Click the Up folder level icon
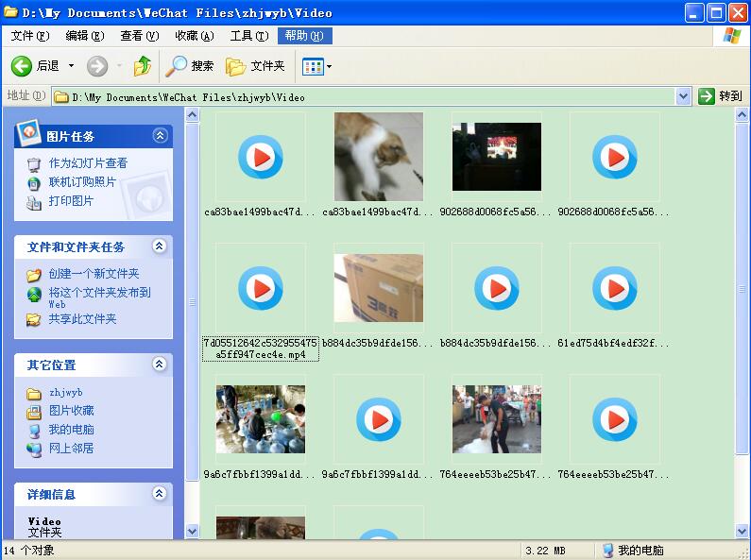 143,66
